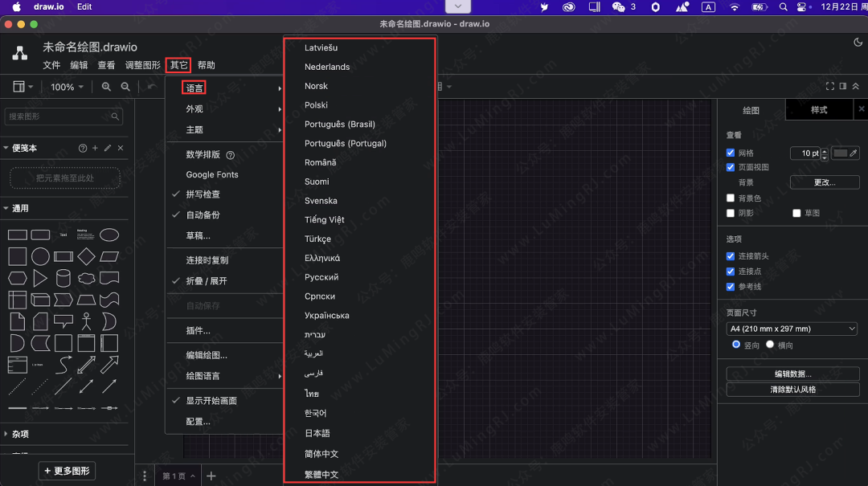Click the plus icon on the 便笺本 scratchpad
The width and height of the screenshot is (868, 486).
[x=96, y=148]
